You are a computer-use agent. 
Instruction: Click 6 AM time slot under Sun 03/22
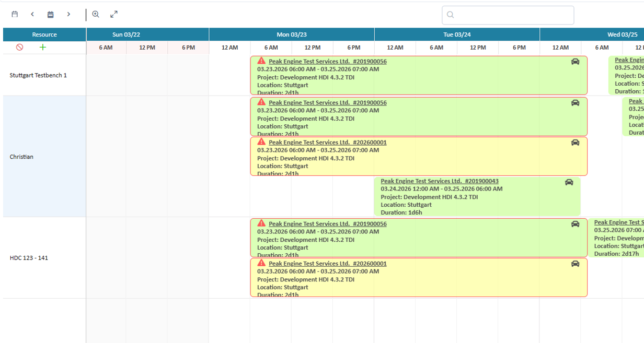106,48
